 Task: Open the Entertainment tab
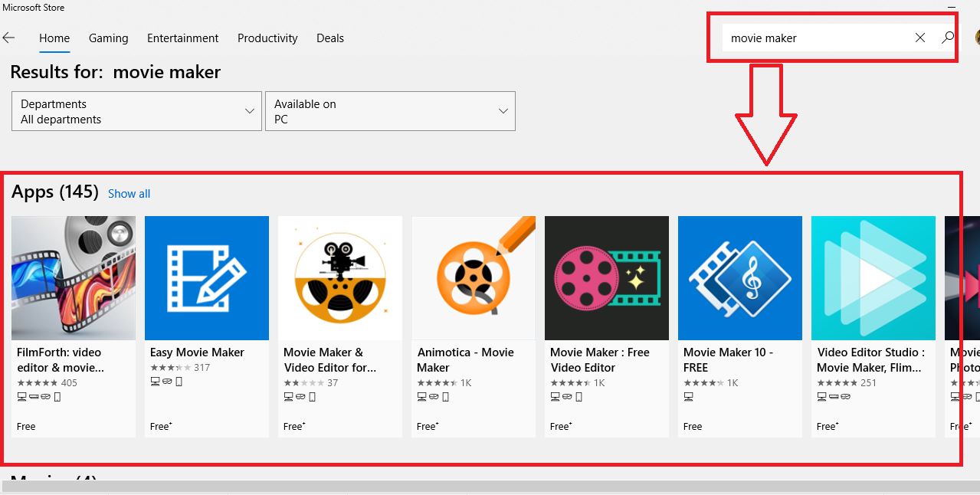pyautogui.click(x=182, y=38)
